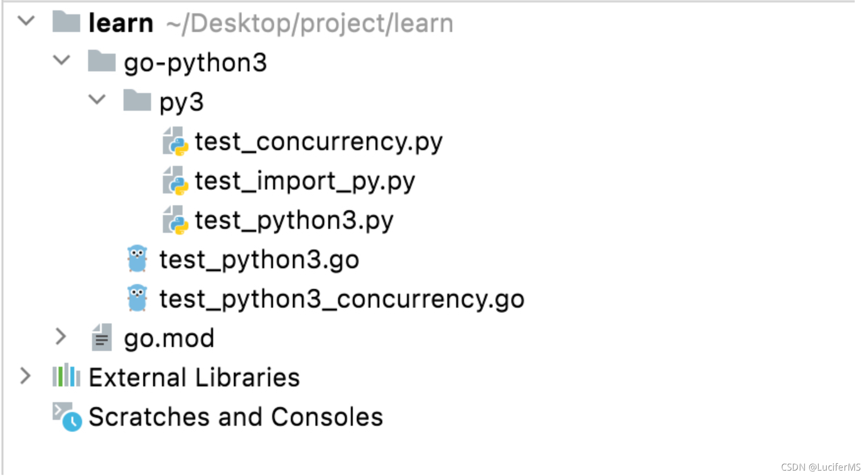Click the Python file icon for test_concurrency.py
Screen dimensions: 868x476
pos(175,141)
